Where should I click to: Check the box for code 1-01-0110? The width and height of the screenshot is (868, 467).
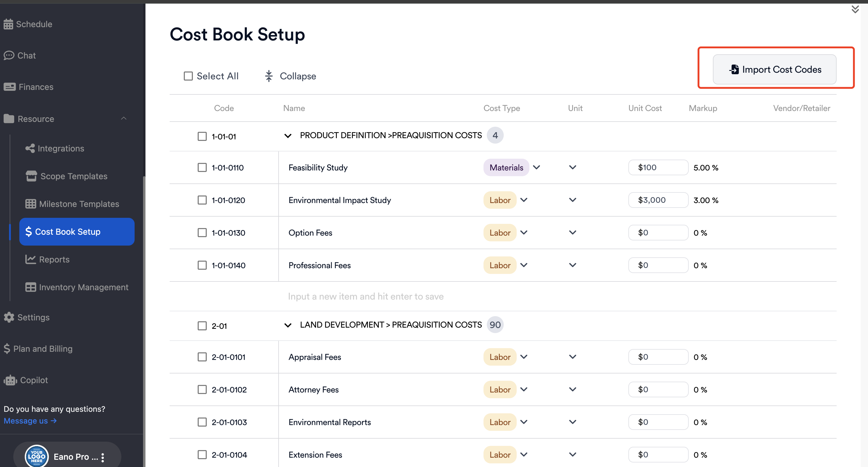point(202,167)
